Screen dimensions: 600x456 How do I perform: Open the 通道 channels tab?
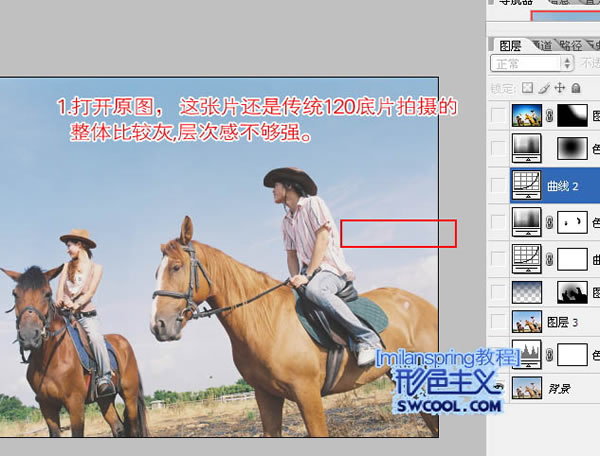click(x=541, y=45)
